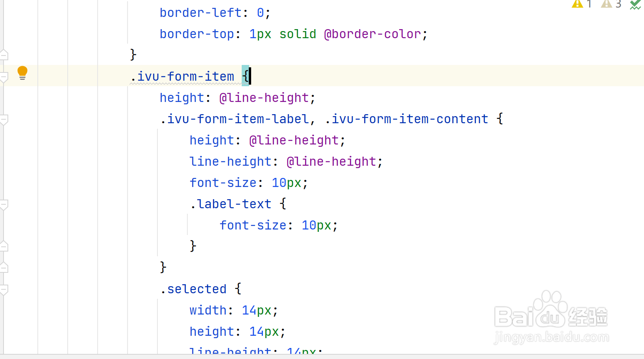Click fold end marker before .selected line
The height and width of the screenshot is (359, 644).
tap(4, 267)
